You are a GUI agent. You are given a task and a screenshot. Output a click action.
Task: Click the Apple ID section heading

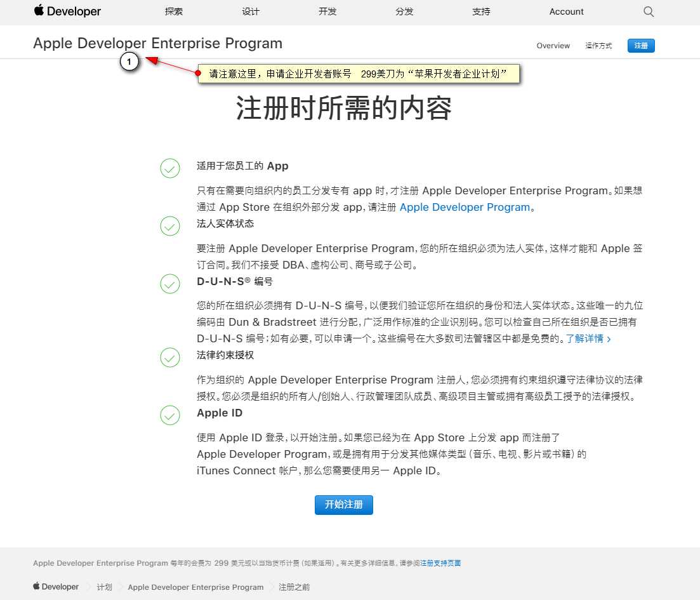coord(220,413)
